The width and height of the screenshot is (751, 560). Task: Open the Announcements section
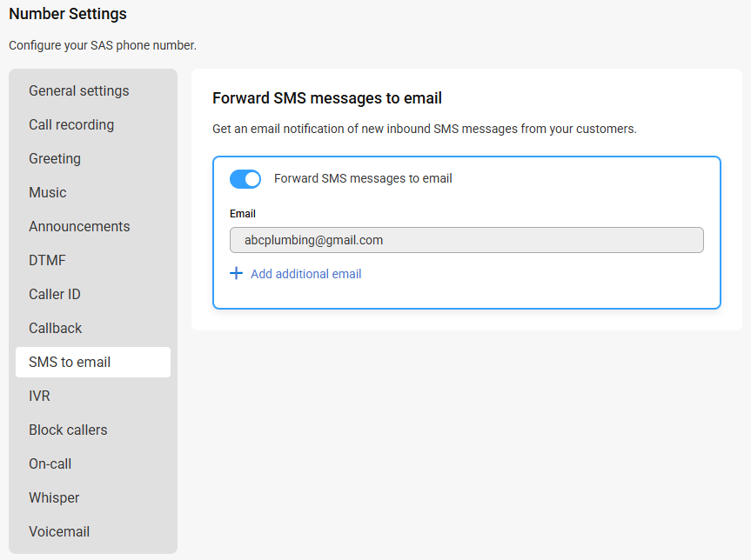coord(93,226)
